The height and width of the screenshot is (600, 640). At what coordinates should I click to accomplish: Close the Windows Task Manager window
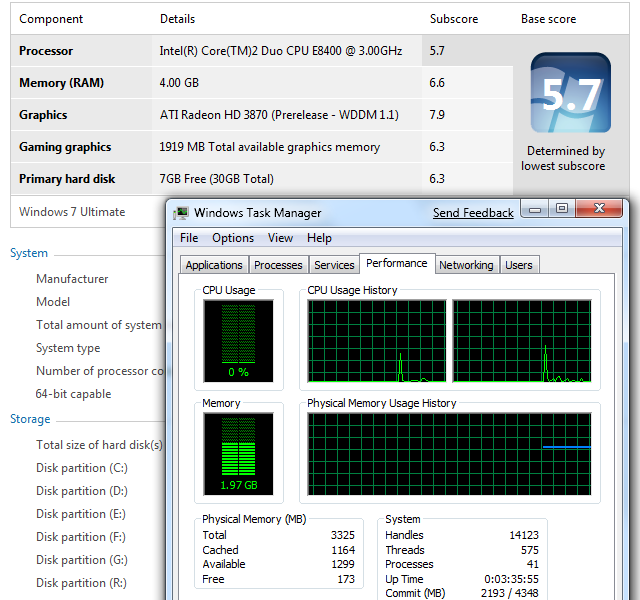coord(599,209)
